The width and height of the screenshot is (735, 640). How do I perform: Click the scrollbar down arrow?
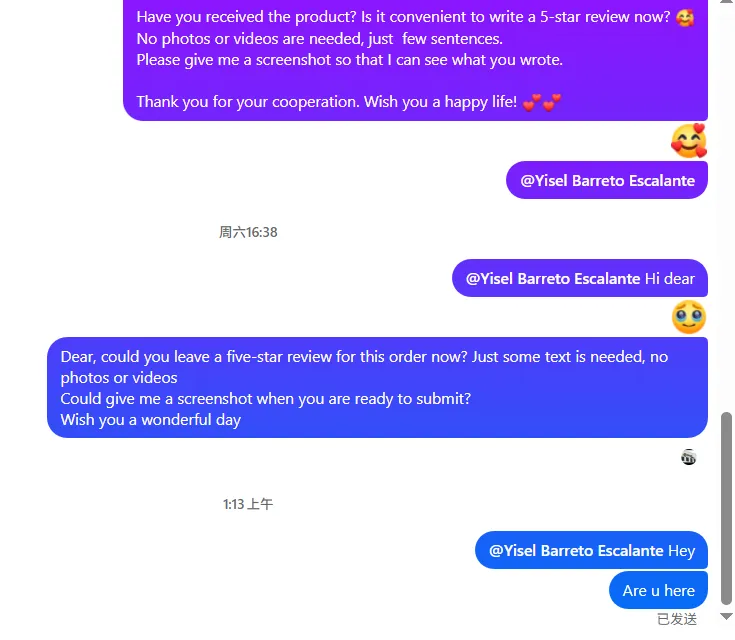[727, 617]
